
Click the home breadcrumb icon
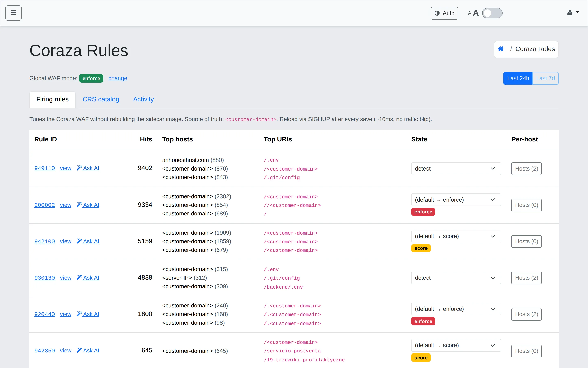(x=501, y=49)
